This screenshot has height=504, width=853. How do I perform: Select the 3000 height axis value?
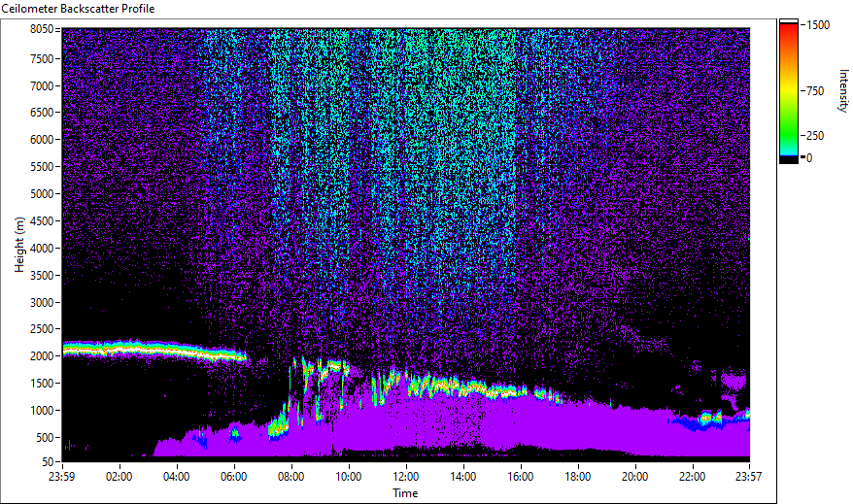(x=42, y=303)
